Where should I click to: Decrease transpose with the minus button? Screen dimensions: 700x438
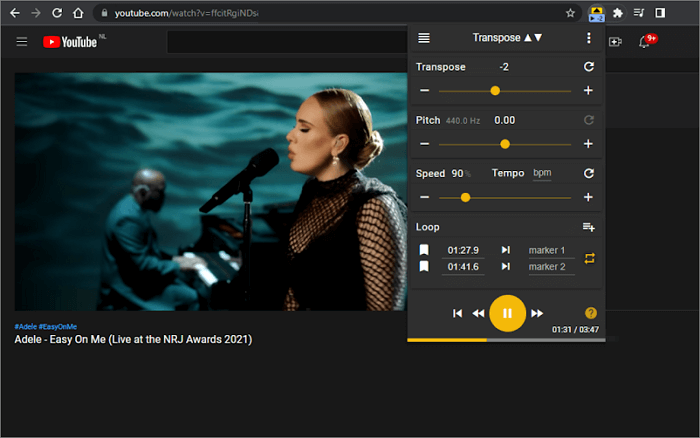pyautogui.click(x=424, y=91)
